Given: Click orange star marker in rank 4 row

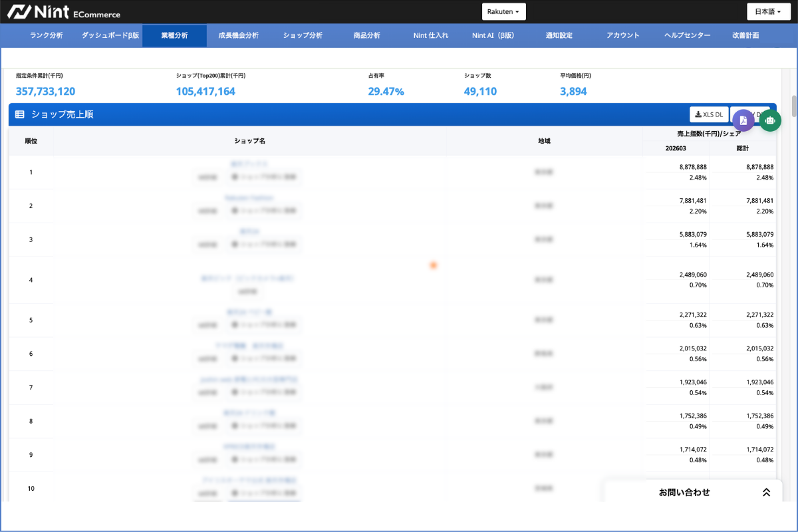Looking at the screenshot, I should [434, 265].
